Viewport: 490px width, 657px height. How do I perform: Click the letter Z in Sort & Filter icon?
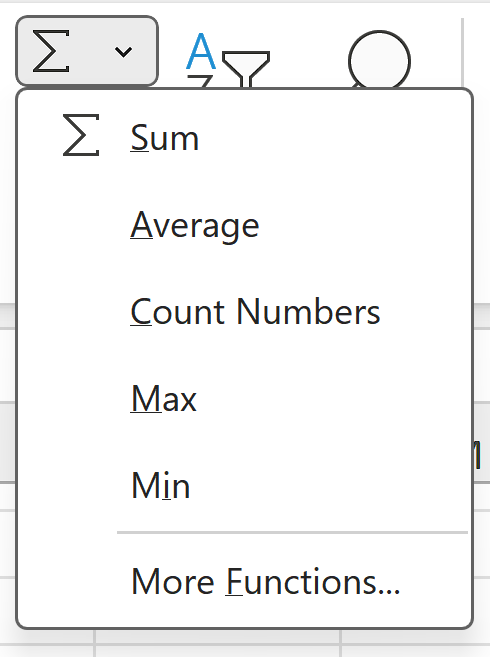pyautogui.click(x=200, y=82)
